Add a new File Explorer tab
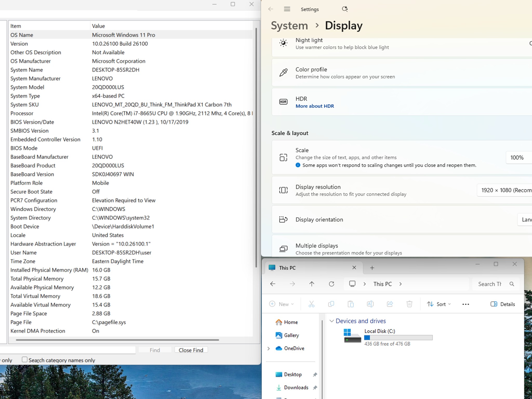 tap(372, 268)
